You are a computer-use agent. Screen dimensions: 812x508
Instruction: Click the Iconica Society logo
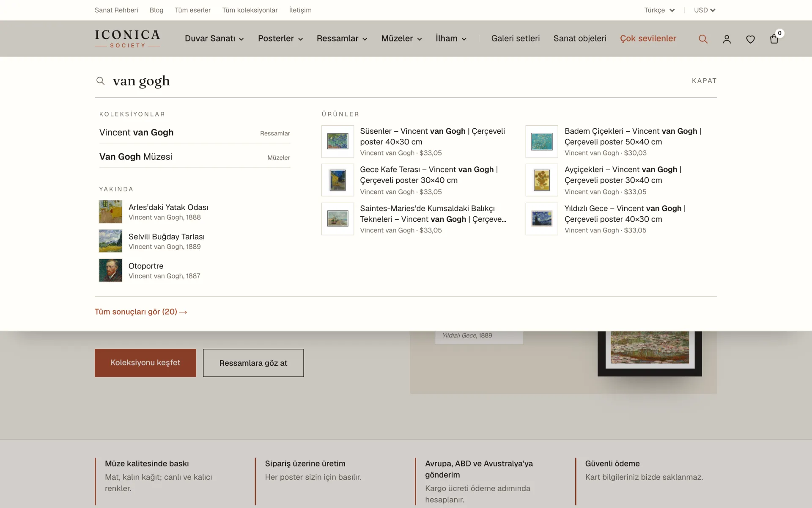point(127,39)
